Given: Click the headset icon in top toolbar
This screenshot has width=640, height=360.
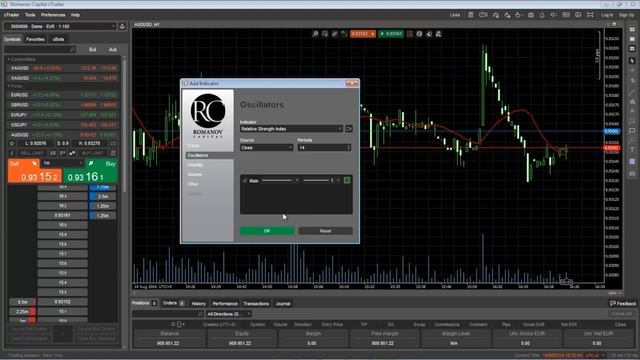Looking at the screenshot, I should click(x=496, y=15).
